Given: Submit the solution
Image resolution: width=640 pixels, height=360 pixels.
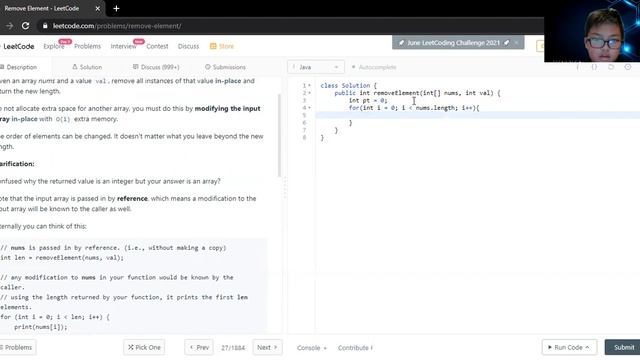Looking at the screenshot, I should pyautogui.click(x=623, y=347).
